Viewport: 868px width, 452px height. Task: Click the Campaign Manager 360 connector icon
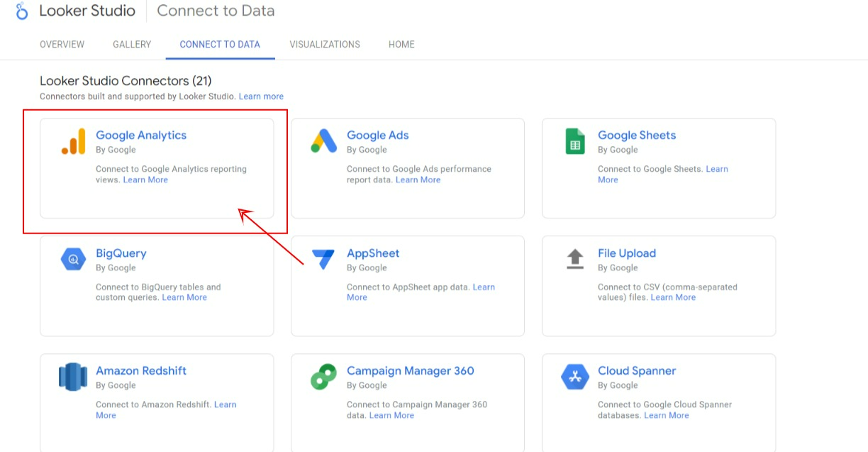coord(323,377)
